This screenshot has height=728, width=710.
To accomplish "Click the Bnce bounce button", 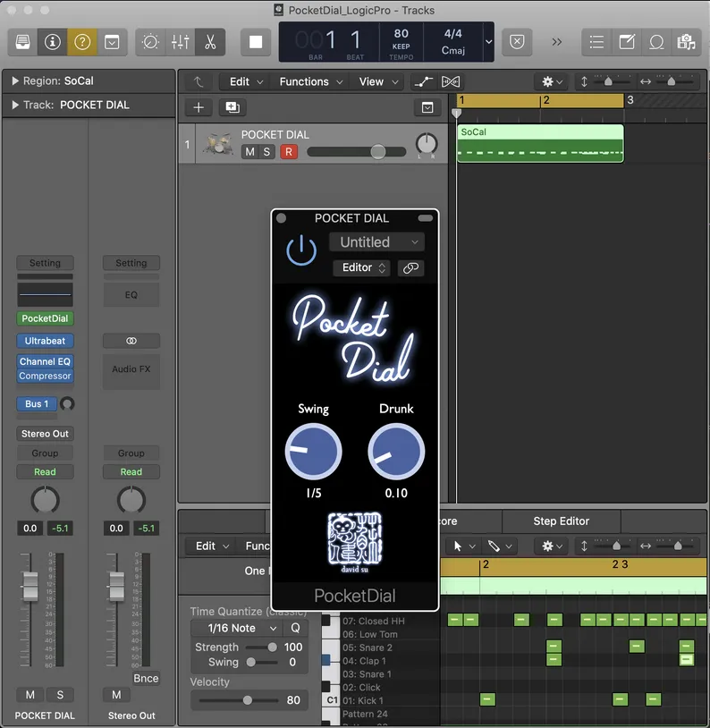I will [146, 678].
